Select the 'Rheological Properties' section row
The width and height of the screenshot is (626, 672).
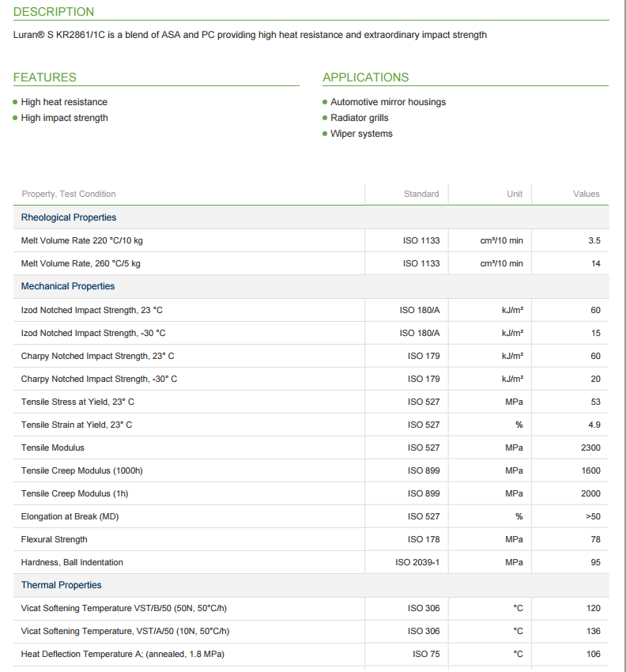tap(311, 217)
